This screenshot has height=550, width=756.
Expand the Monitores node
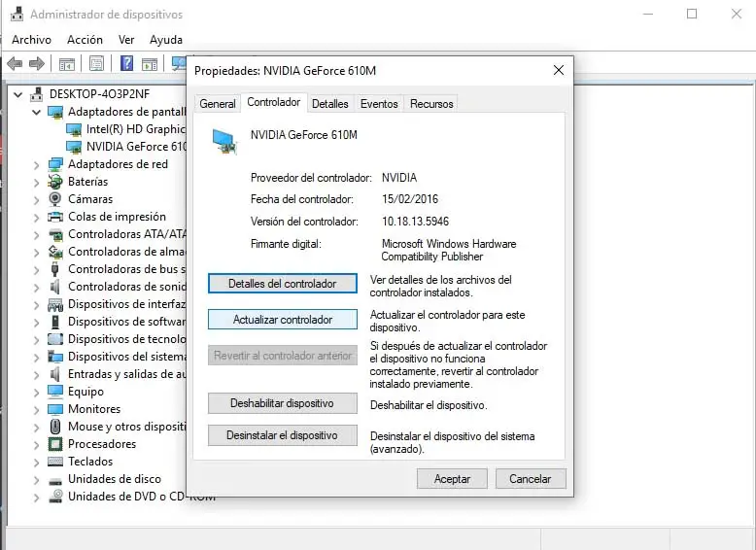tap(37, 410)
